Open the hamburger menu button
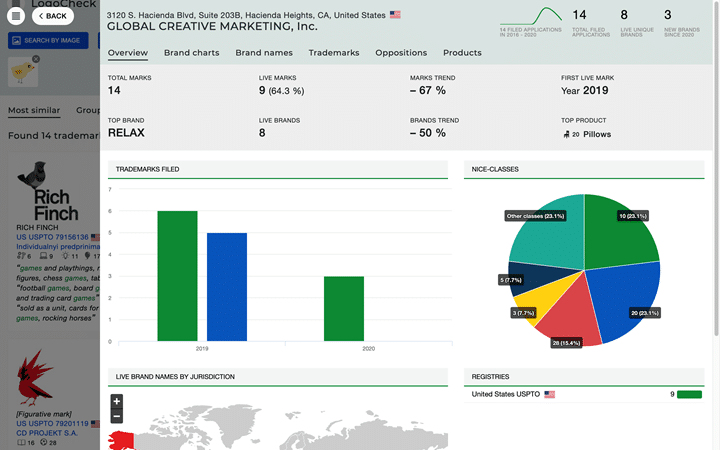Image resolution: width=720 pixels, height=450 pixels. coord(16,16)
